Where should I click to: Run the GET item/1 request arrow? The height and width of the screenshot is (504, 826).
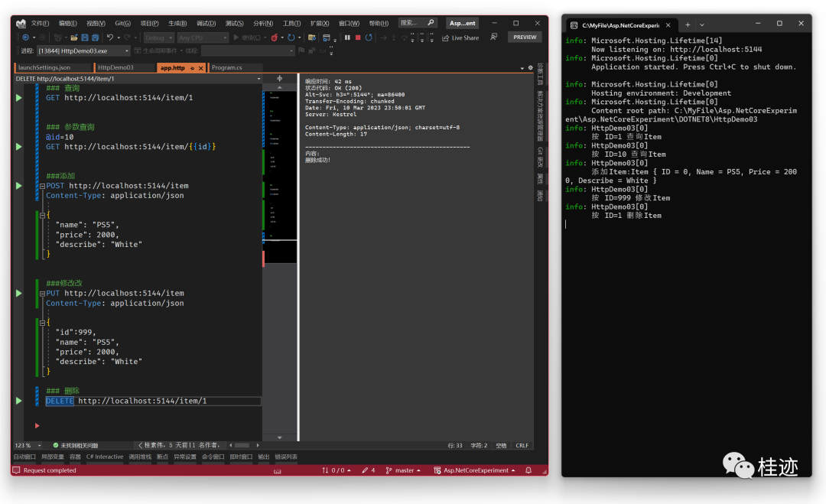18,98
